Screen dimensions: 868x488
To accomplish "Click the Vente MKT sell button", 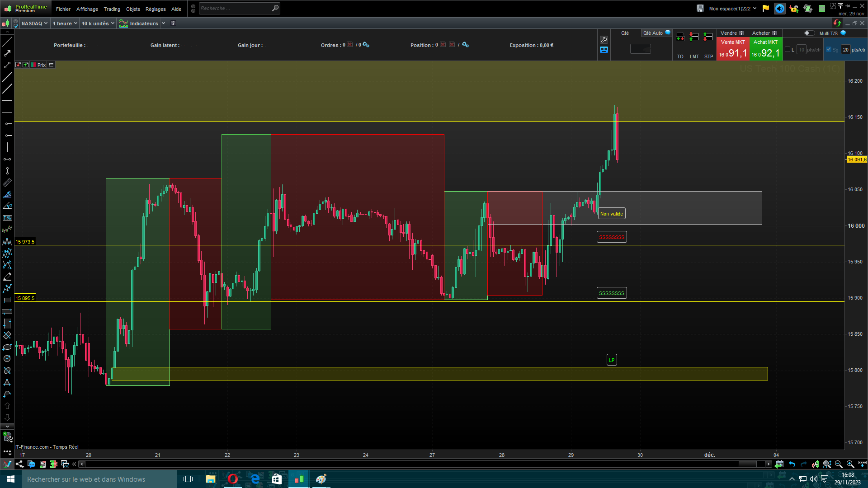I will pos(733,49).
